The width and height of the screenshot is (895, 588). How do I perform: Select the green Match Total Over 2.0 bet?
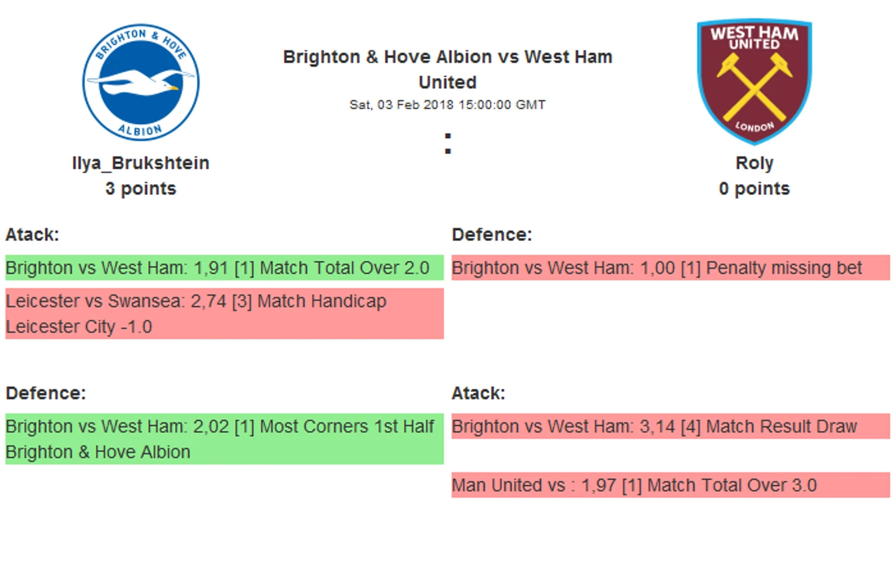pyautogui.click(x=224, y=268)
